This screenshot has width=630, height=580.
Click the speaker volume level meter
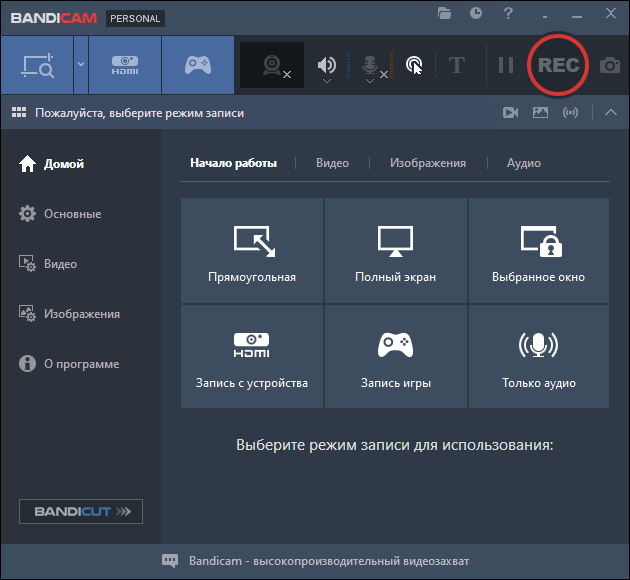(348, 65)
